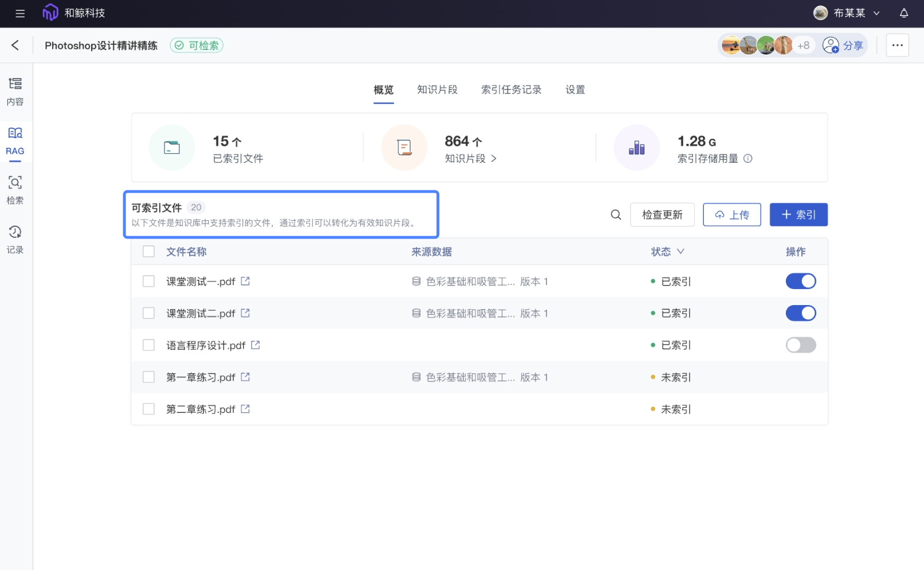Click the 分享 share button

click(844, 45)
